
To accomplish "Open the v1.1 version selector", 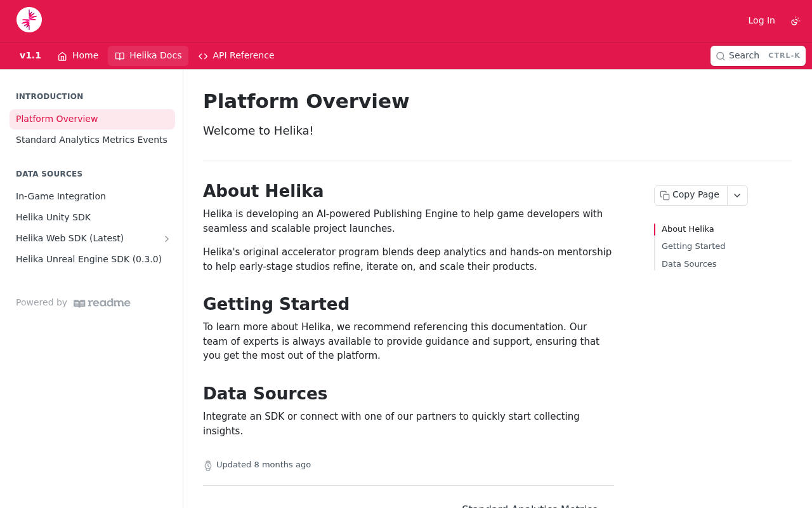I will 30,56.
